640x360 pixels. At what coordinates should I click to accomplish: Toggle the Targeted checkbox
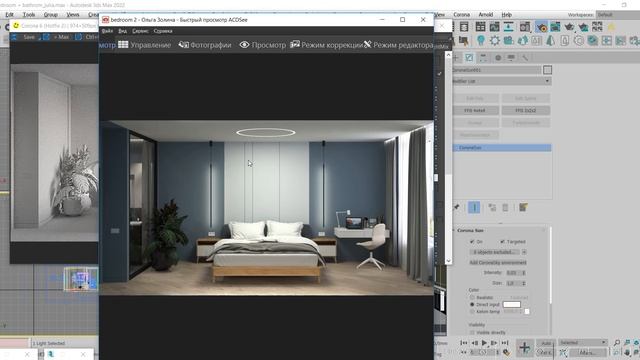tap(502, 242)
